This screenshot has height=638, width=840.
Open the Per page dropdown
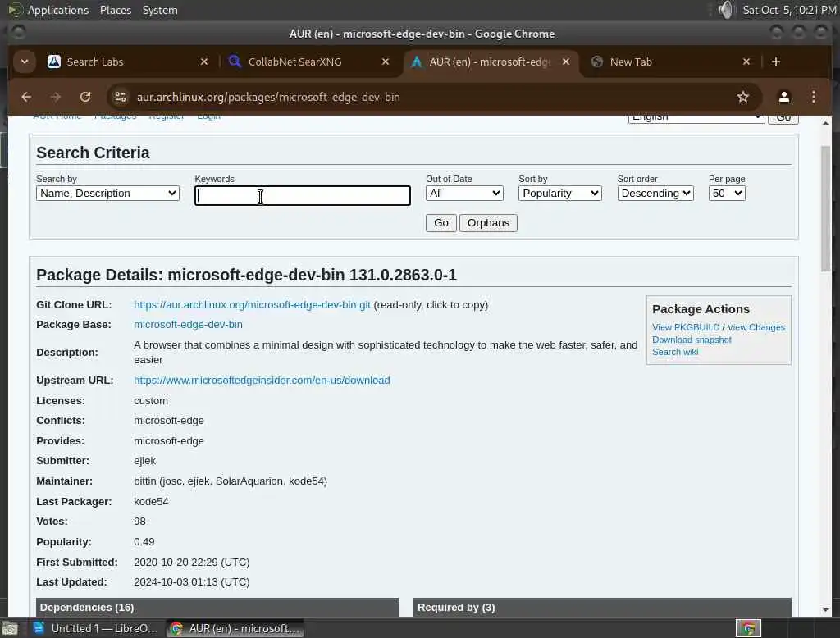[x=727, y=194]
